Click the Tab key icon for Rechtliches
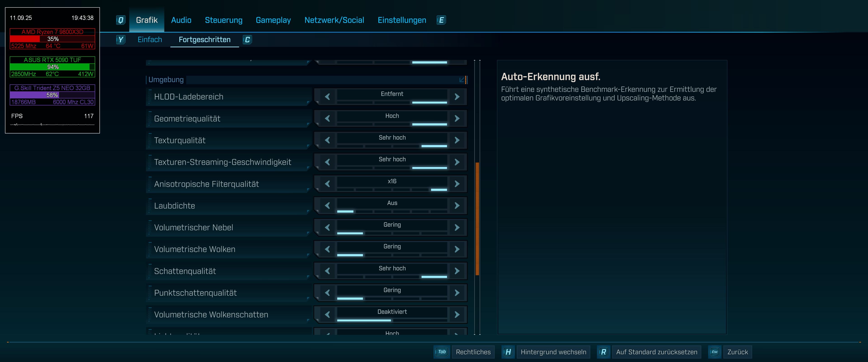The width and height of the screenshot is (868, 362). coord(442,352)
